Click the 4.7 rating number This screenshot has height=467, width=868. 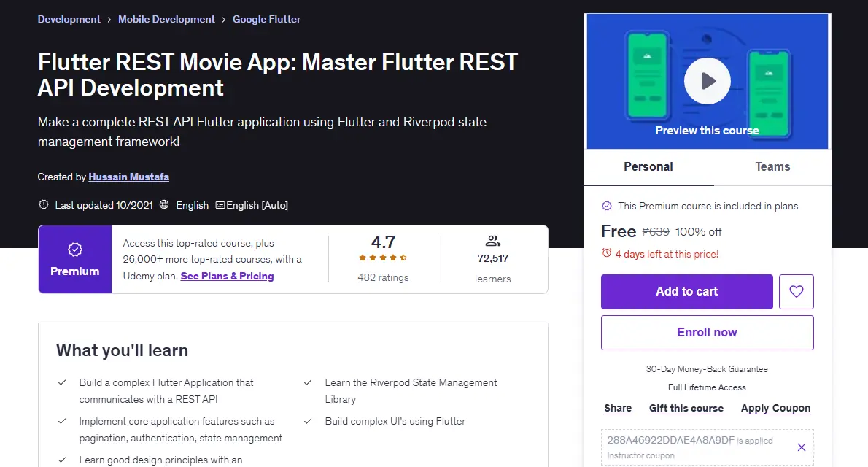(x=383, y=242)
